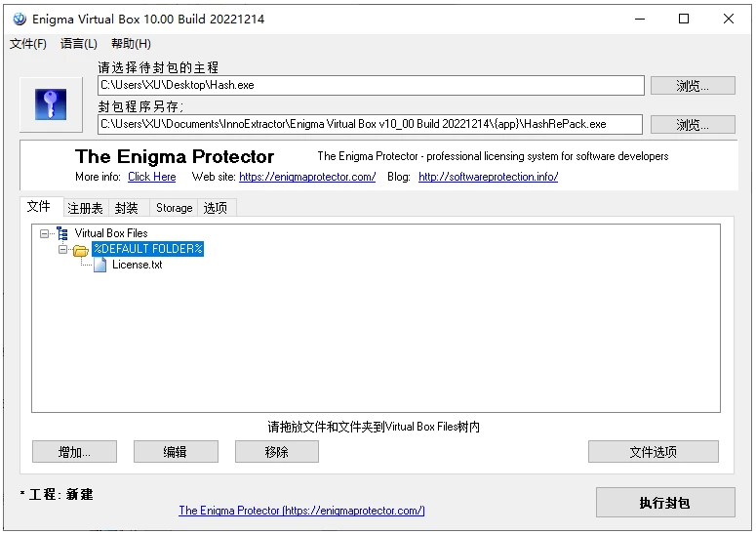Click the output path HashRePack.exe field

click(x=370, y=124)
